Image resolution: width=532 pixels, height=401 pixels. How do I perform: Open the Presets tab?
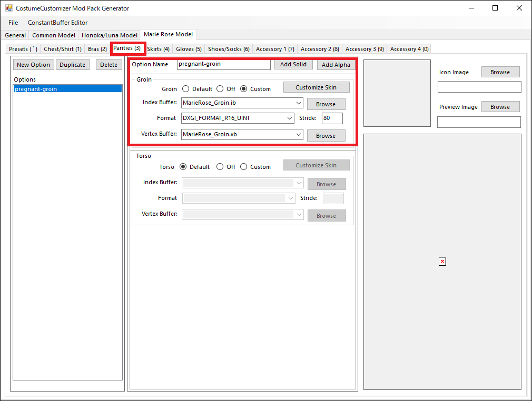(23, 49)
